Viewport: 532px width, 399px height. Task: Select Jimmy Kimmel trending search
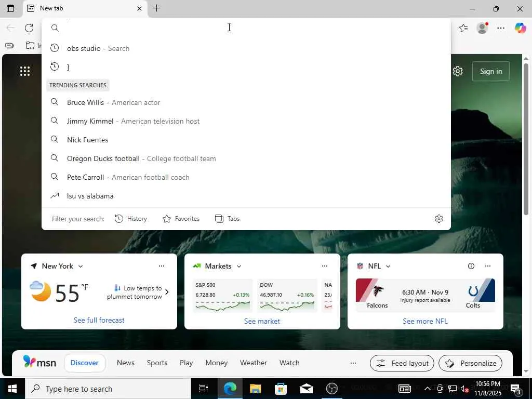point(246,121)
